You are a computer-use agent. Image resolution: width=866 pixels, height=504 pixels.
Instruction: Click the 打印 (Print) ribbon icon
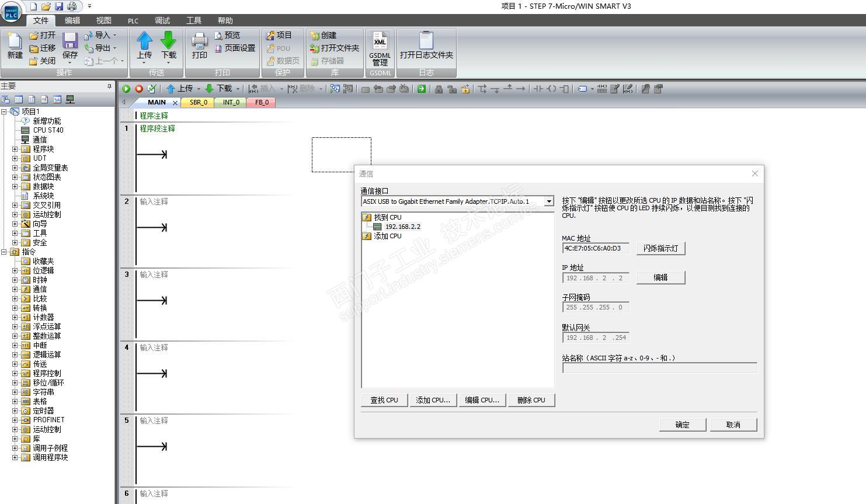[x=200, y=46]
